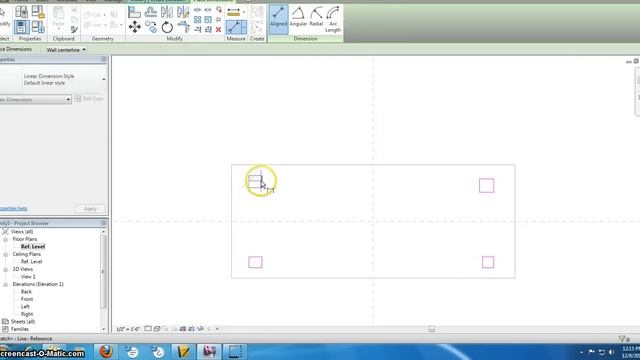Click the Copy tool in Modify panel
640x360 pixels.
coord(151,27)
